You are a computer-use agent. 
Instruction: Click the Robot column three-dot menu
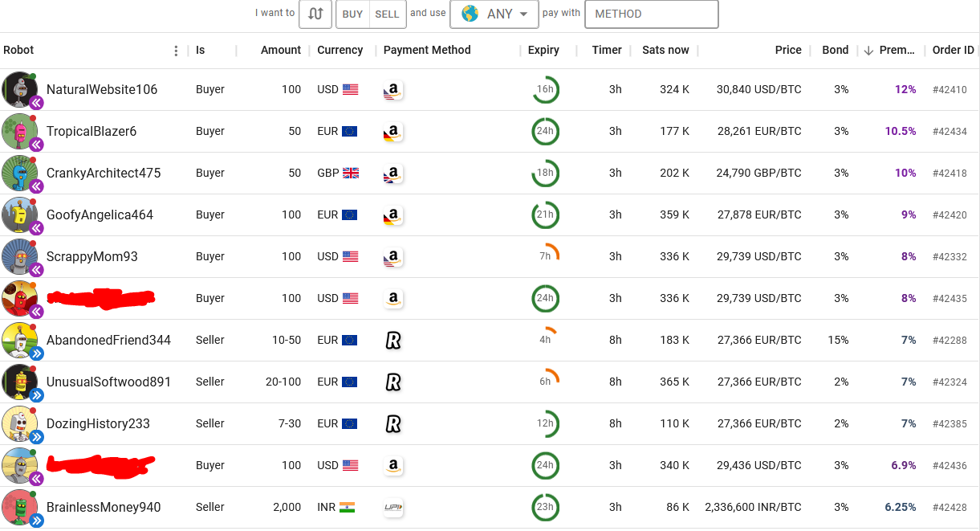[177, 51]
